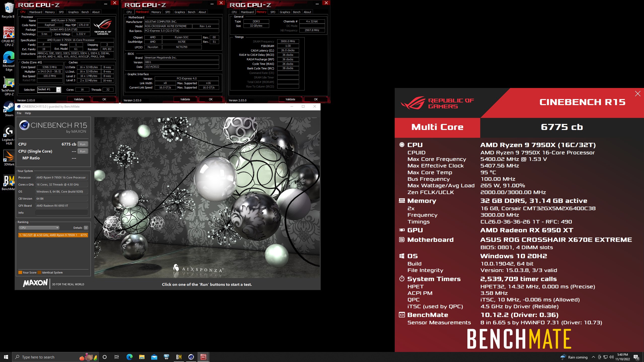Click the Info field in Your System

[62, 213]
